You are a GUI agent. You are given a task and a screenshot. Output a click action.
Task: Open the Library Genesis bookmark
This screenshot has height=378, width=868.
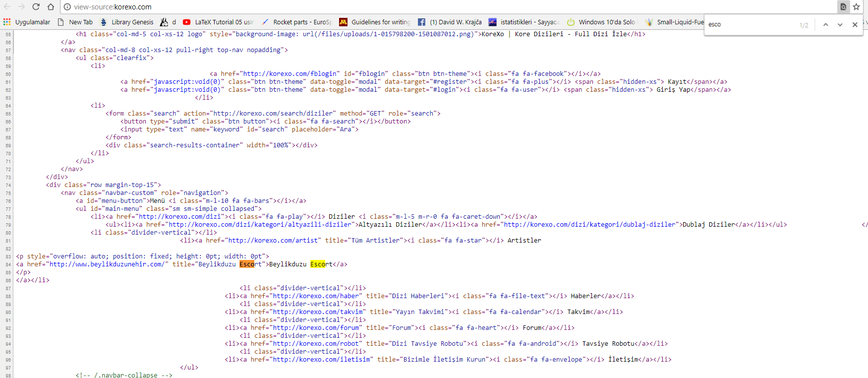(x=127, y=22)
